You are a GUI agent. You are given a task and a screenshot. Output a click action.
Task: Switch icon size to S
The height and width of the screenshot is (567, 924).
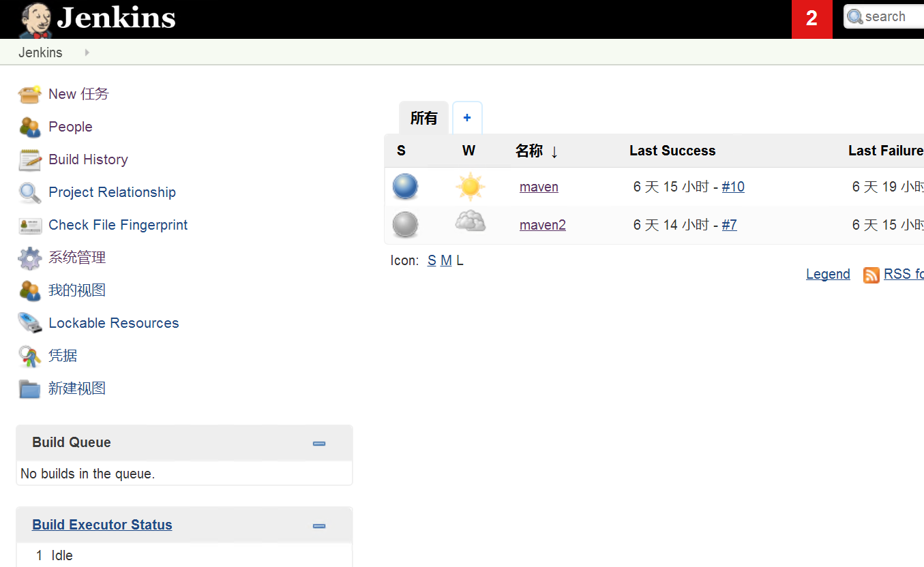[432, 260]
